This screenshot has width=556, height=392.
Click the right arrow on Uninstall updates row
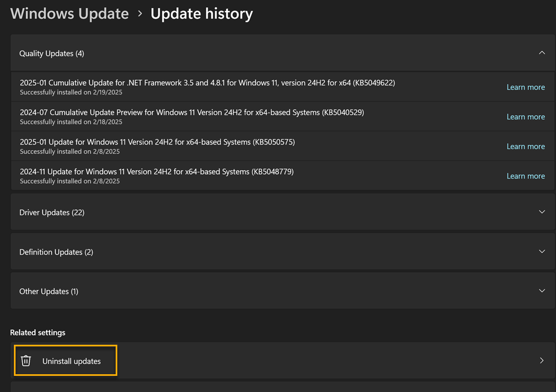[542, 360]
